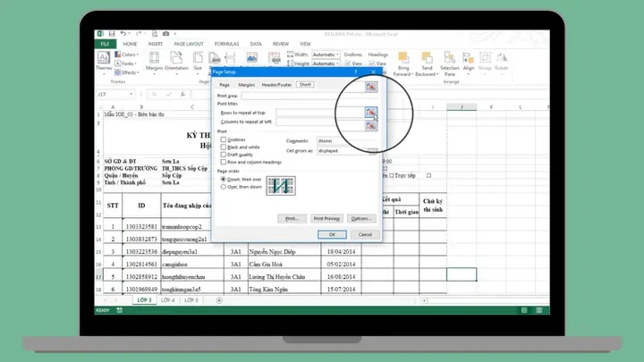This screenshot has height=362, width=644.
Task: Expand the Name Box dropdown arrow
Action: tap(131, 95)
